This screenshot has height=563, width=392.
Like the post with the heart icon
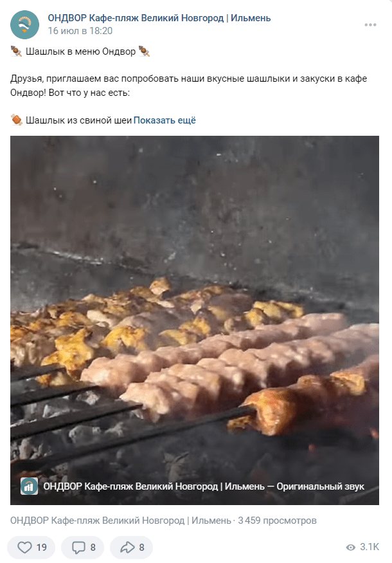[x=25, y=547]
